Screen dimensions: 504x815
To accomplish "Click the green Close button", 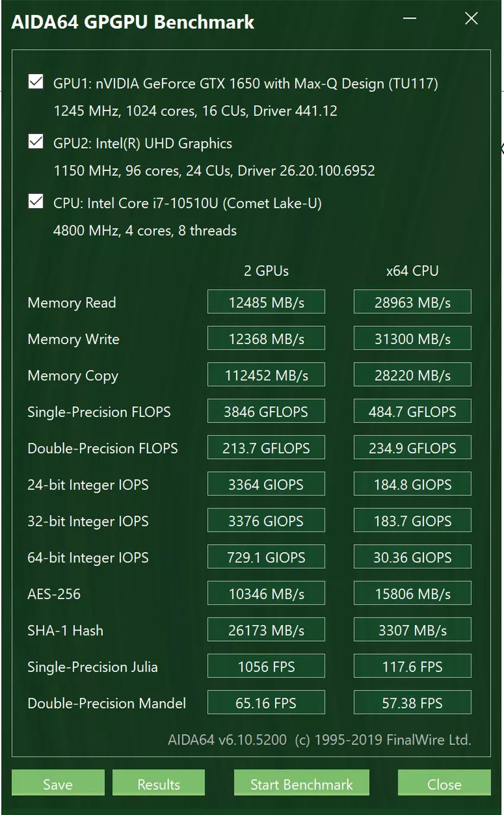I will coord(444,784).
